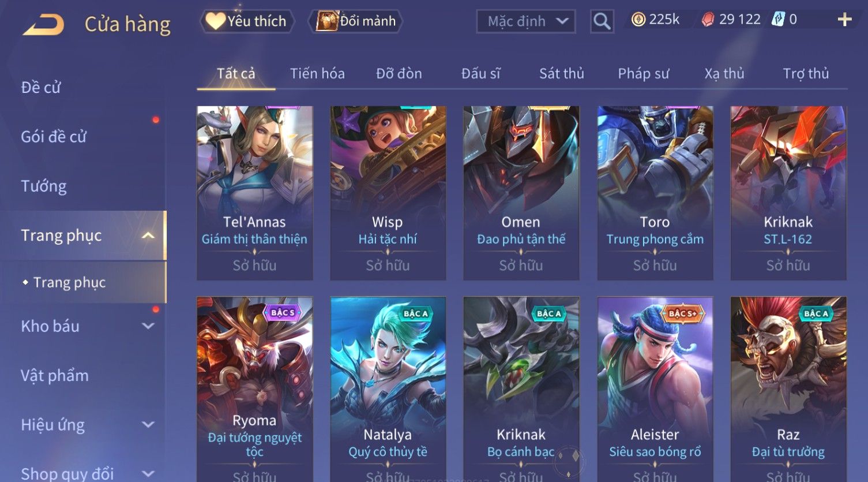Click the gold coin 225k icon
This screenshot has height=482, width=868.
pos(638,20)
